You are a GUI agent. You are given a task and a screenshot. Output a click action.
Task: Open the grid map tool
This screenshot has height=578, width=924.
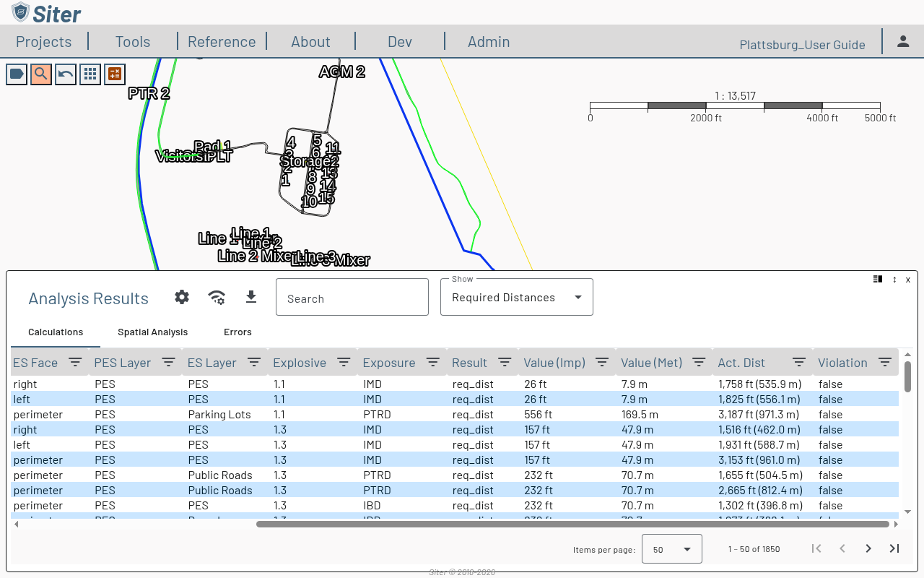click(90, 74)
